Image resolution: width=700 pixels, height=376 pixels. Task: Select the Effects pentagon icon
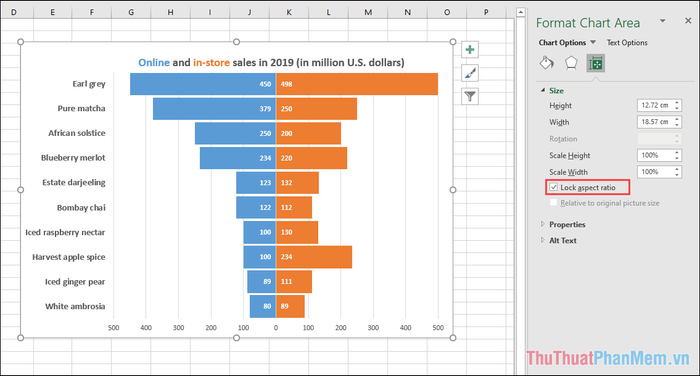click(571, 63)
